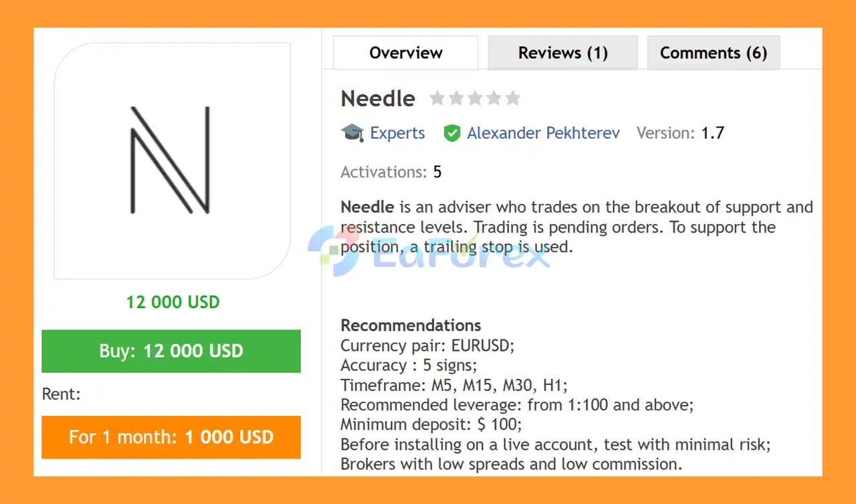Open the Reviews (1) tab
This screenshot has width=856, height=504.
562,53
